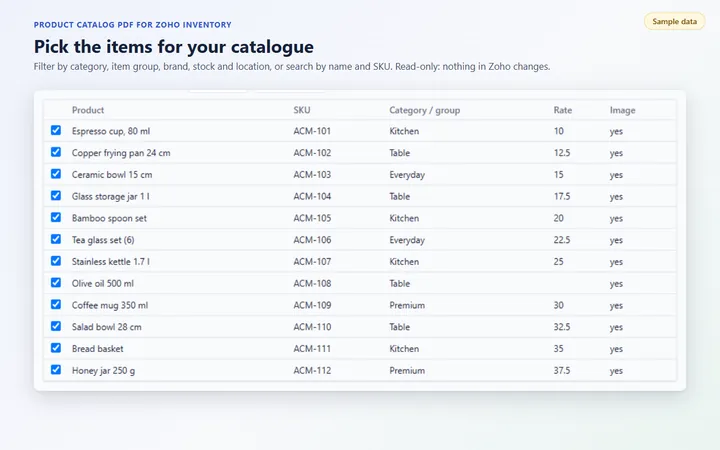Click the 'Ceramic bowl 15 cm' product name

pos(112,175)
